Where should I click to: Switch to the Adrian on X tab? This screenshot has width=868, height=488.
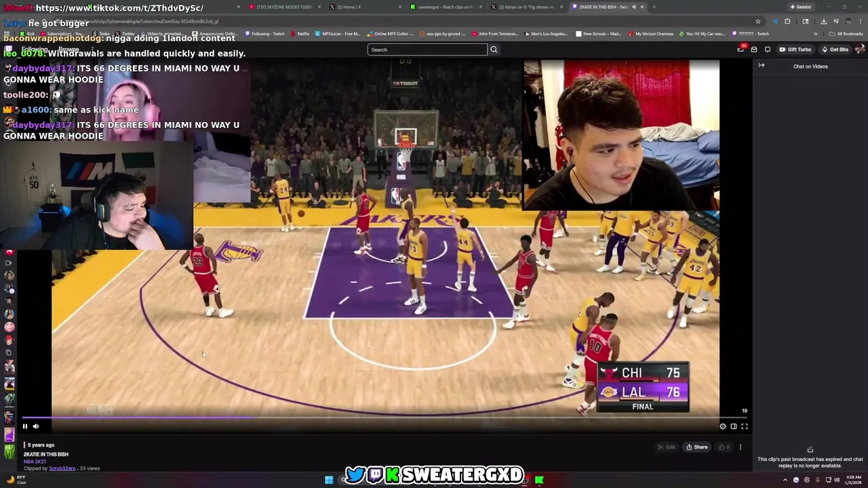coord(526,7)
